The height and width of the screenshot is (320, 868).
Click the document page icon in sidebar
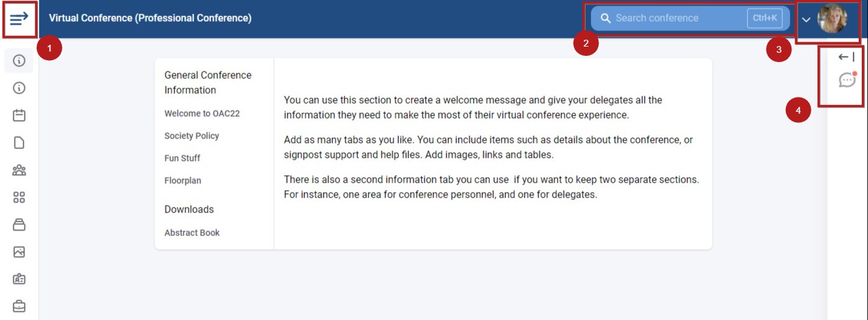point(19,143)
